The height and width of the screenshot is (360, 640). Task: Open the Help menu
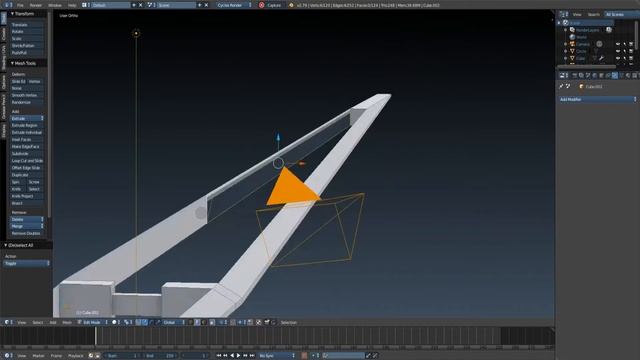(72, 5)
